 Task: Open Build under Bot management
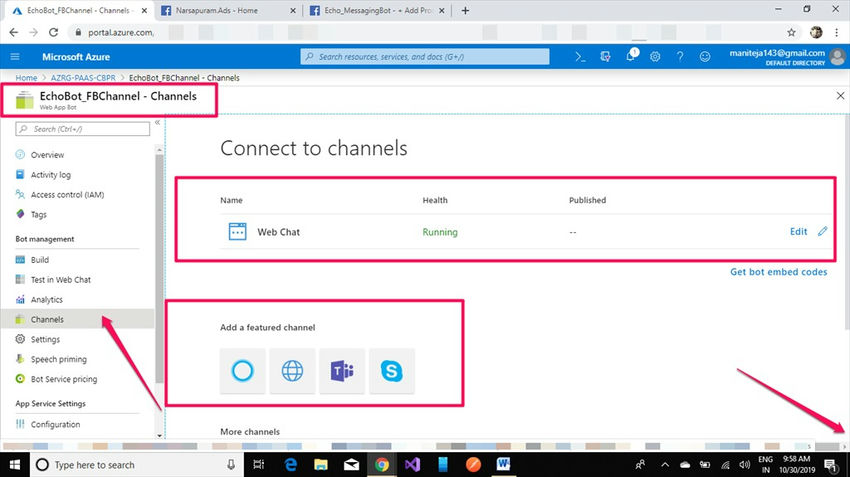[40, 260]
